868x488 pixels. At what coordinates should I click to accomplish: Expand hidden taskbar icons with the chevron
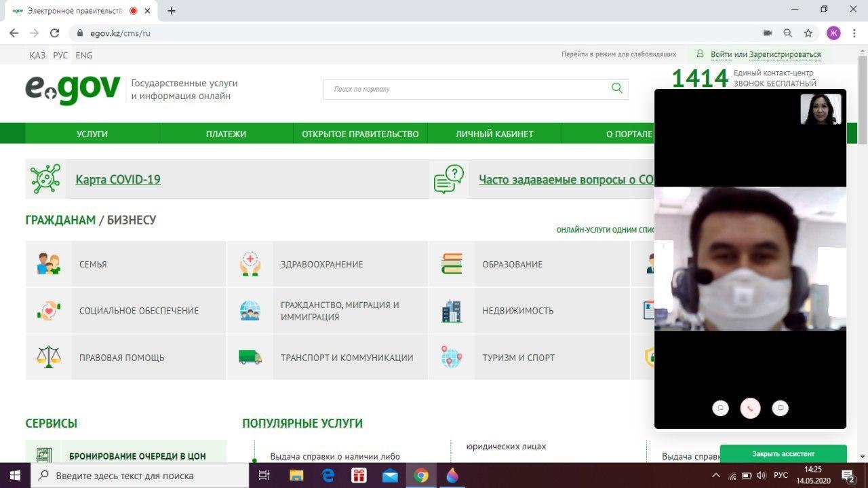(x=715, y=475)
